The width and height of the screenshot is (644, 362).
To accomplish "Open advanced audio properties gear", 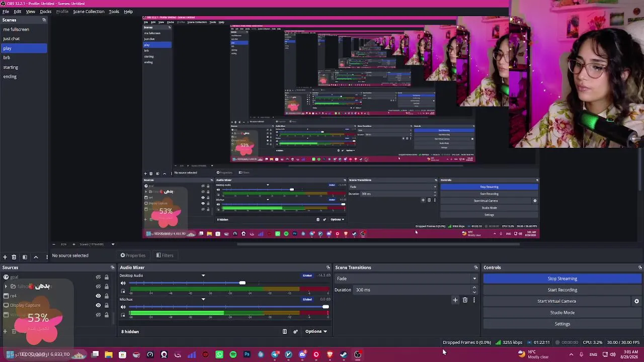I will pos(295,331).
